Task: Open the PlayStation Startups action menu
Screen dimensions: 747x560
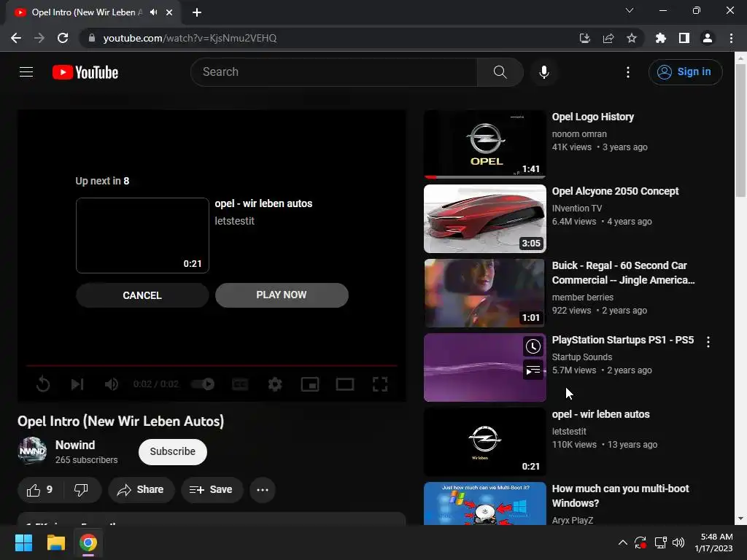Action: tap(708, 341)
